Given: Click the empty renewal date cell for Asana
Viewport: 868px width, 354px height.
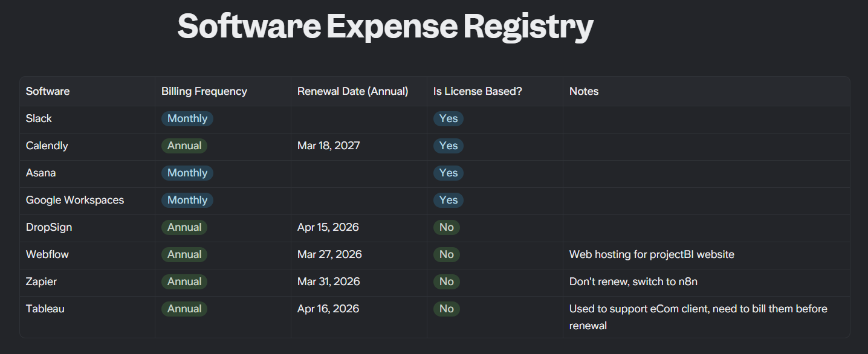Looking at the screenshot, I should (359, 173).
